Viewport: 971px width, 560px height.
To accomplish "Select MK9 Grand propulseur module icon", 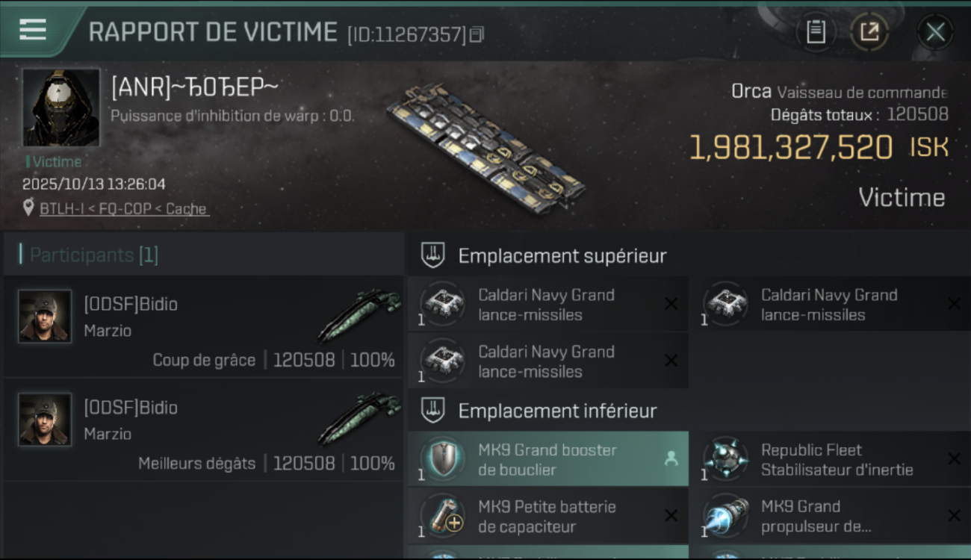I will click(x=726, y=515).
